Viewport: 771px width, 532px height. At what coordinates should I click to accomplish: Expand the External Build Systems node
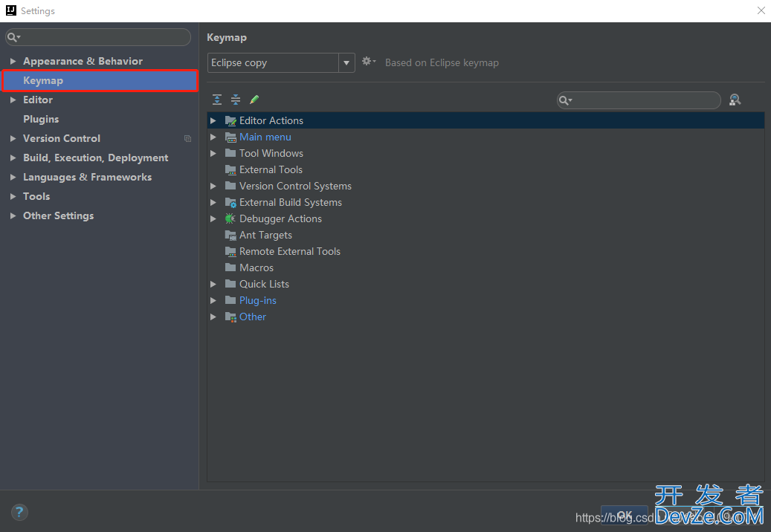coord(213,202)
